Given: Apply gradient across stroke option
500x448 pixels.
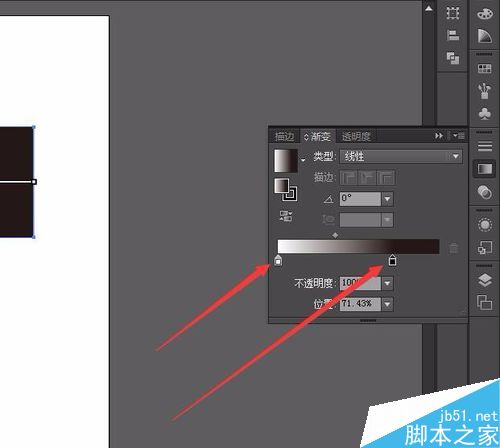Looking at the screenshot, I should pyautogui.click(x=386, y=177).
